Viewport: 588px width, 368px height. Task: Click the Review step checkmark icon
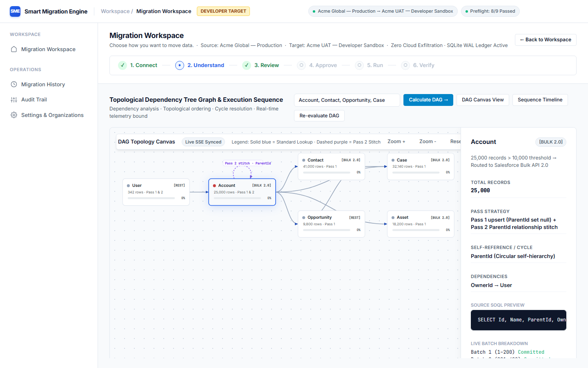pos(247,65)
